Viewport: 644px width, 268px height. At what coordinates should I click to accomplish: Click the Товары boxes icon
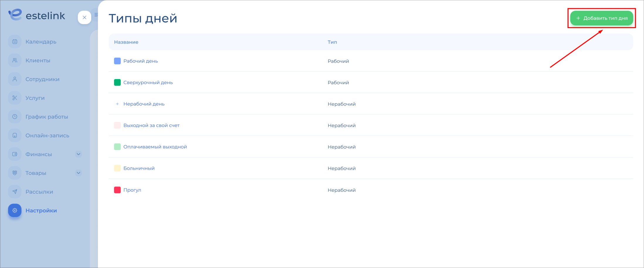[15, 173]
